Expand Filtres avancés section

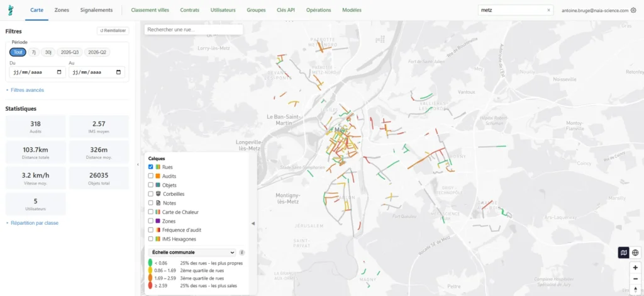pyautogui.click(x=25, y=90)
